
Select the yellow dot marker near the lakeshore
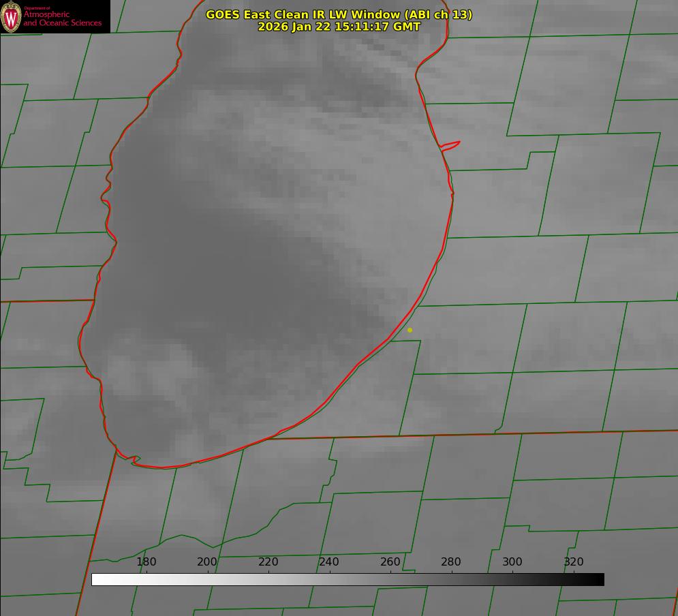pyautogui.click(x=410, y=330)
